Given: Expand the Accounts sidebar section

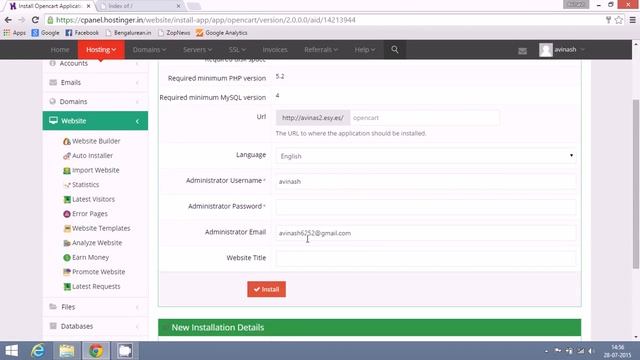Looking at the screenshot, I should click(95, 63).
